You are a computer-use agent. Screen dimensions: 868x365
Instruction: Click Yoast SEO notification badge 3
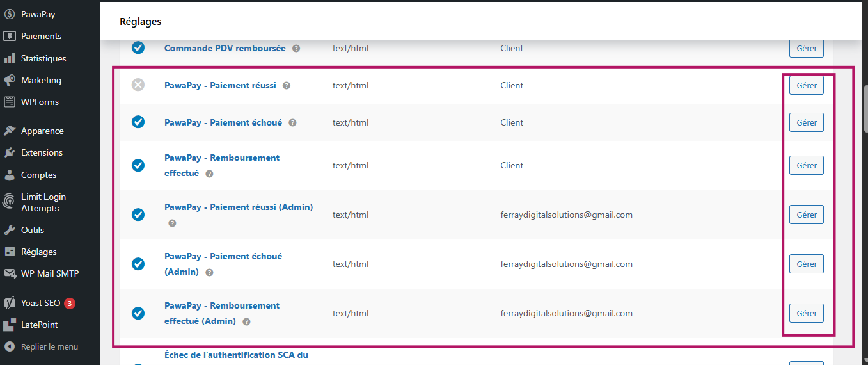coord(69,303)
